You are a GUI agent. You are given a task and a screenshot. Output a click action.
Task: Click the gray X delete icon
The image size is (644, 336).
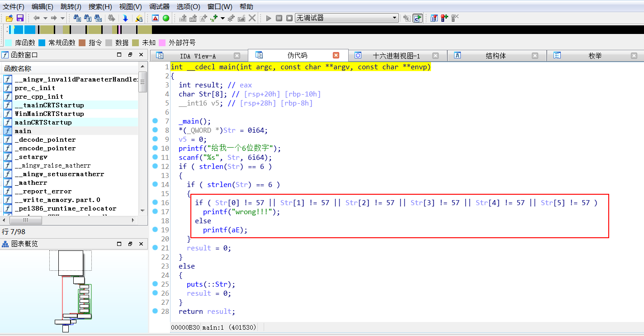click(x=252, y=18)
